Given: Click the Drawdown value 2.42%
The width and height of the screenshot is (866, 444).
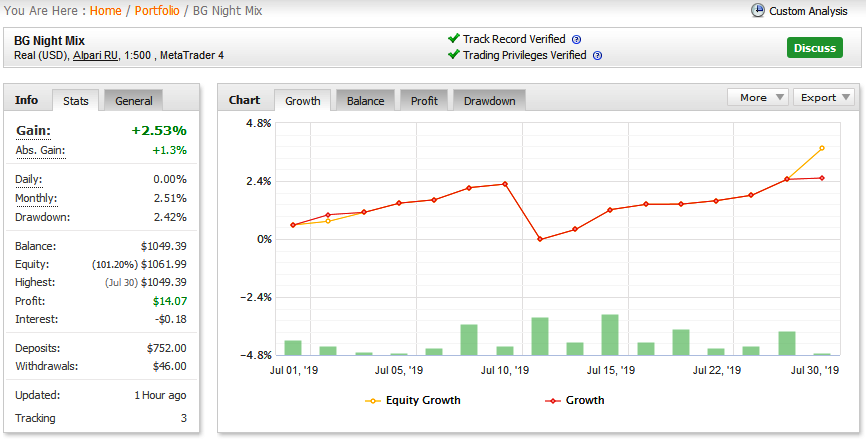Looking at the screenshot, I should (170, 217).
